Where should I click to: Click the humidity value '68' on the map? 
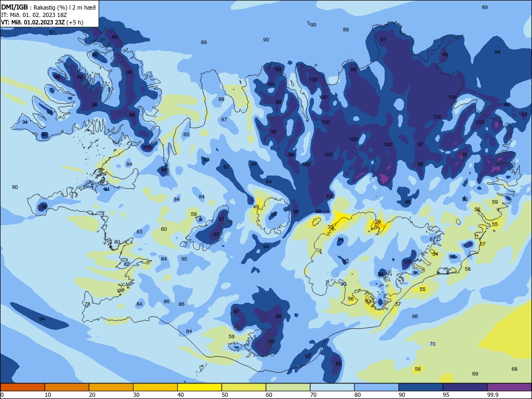click(x=514, y=369)
